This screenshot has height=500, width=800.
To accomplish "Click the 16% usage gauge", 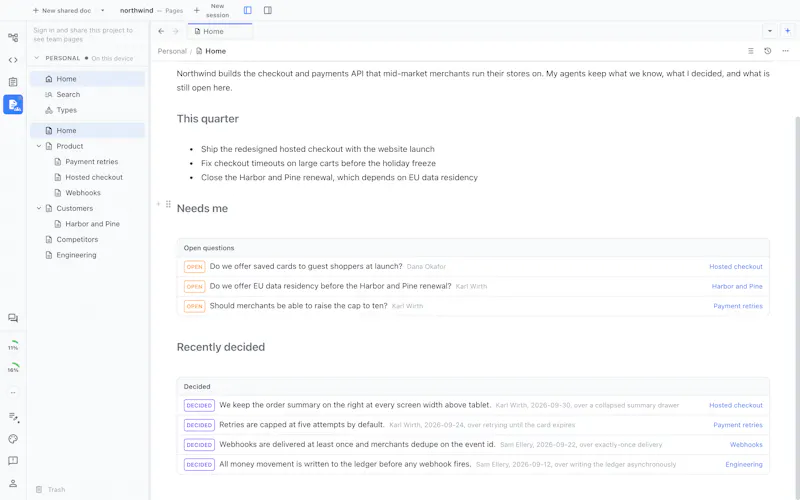I will tap(13, 367).
